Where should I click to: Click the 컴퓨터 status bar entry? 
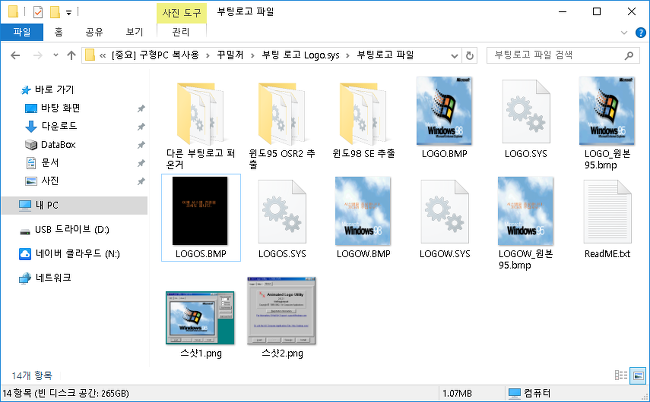[530, 393]
